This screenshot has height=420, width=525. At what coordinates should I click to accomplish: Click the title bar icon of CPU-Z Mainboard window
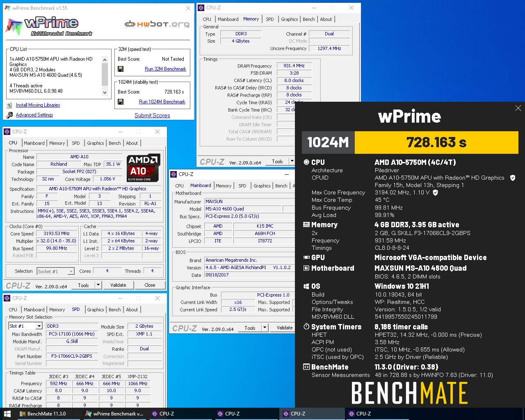(x=173, y=174)
